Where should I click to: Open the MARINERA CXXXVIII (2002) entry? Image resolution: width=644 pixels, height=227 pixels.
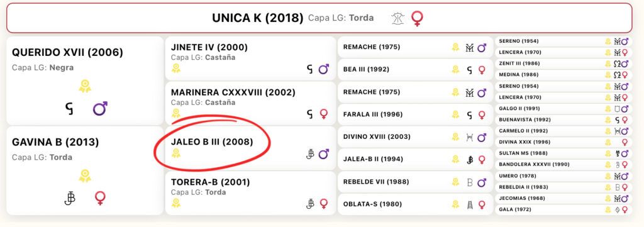pos(250,103)
